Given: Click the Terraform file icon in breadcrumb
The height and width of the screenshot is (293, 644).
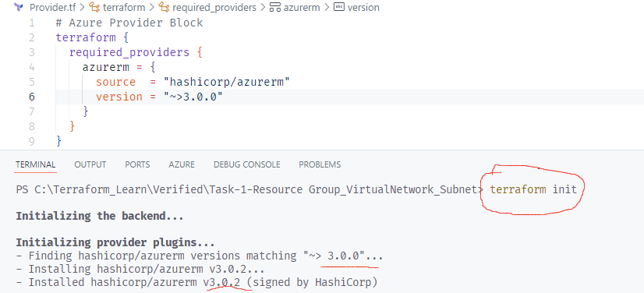Looking at the screenshot, I should 18,7.
